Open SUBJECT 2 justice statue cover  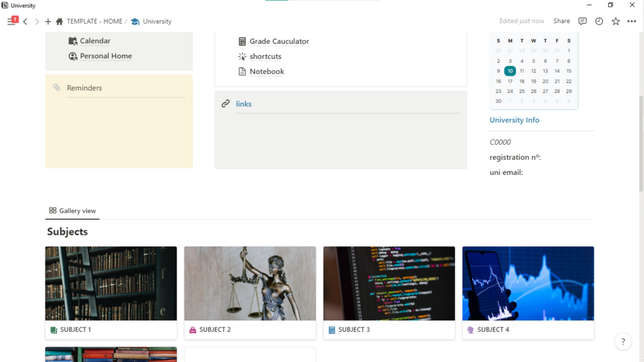click(x=250, y=283)
